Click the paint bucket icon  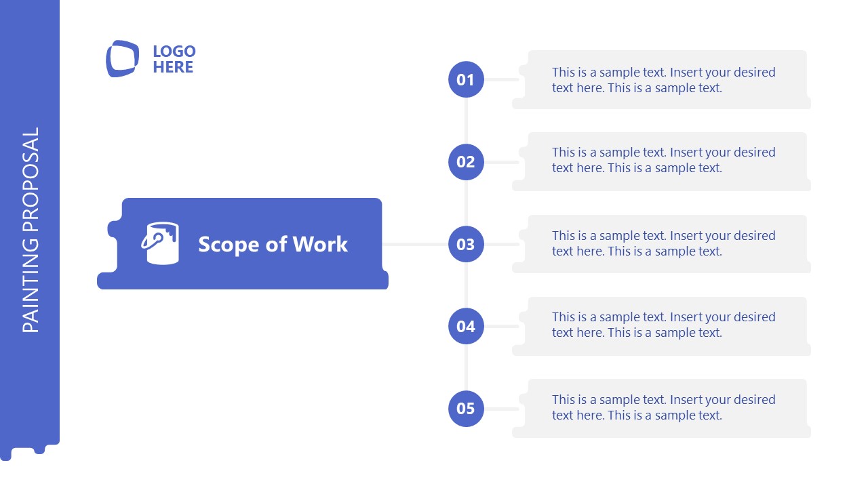coord(160,243)
